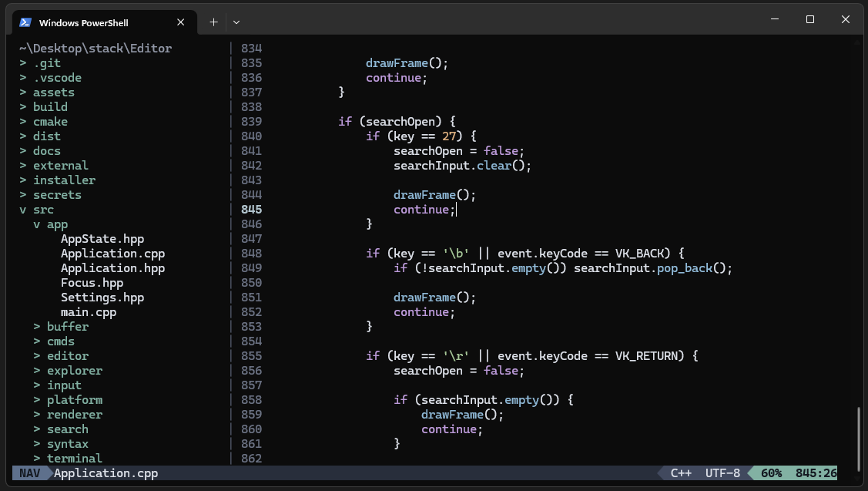Open Application.hpp in the file tree
The image size is (868, 491).
coord(113,268)
